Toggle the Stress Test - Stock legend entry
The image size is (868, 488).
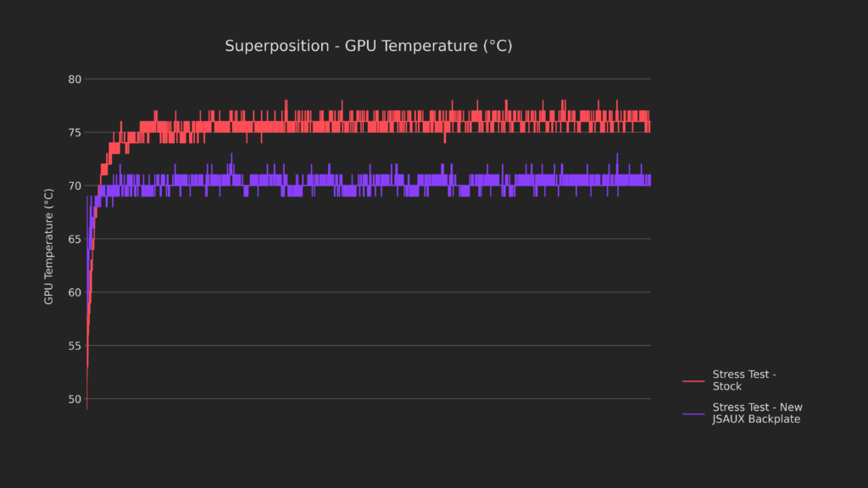pos(744,380)
